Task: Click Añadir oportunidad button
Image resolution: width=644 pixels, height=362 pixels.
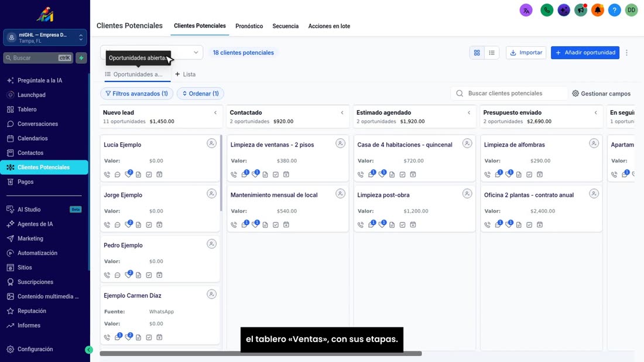Action: coord(585,53)
